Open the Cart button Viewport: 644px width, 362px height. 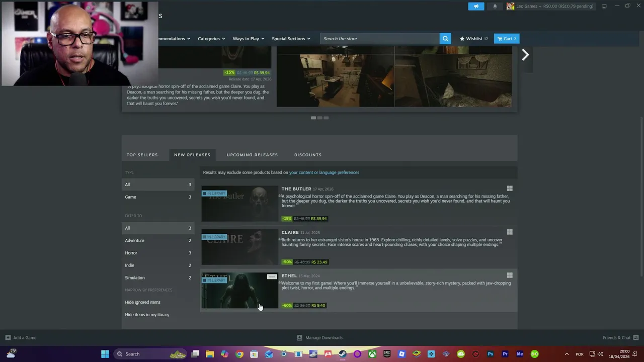(x=507, y=39)
